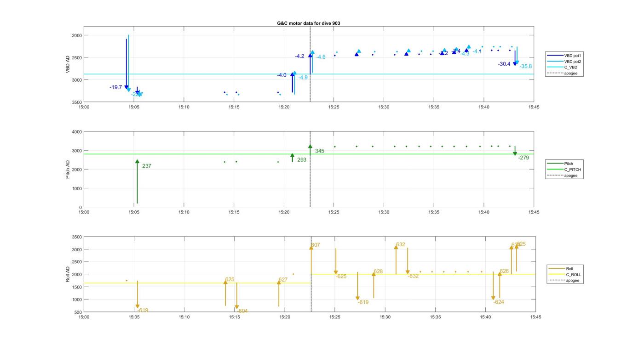
Task: Click the "-4.1" VBD data label
Action: (477, 51)
